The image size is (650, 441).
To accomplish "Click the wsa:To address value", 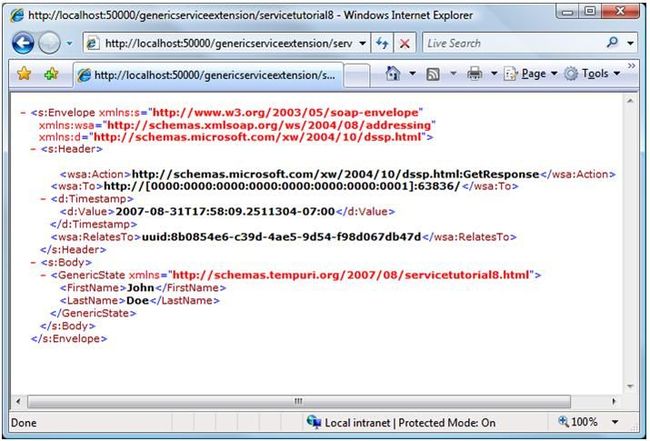I will pos(282,187).
